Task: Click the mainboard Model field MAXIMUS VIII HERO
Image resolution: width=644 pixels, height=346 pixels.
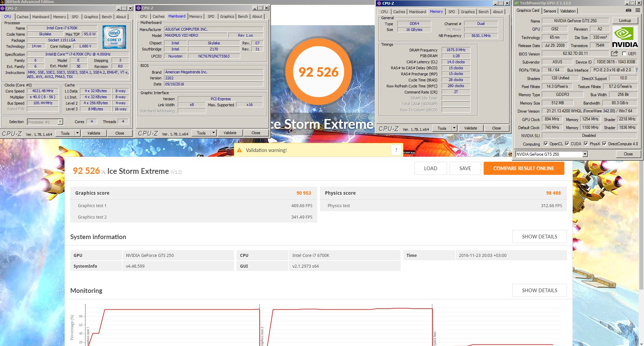Action: [x=196, y=35]
